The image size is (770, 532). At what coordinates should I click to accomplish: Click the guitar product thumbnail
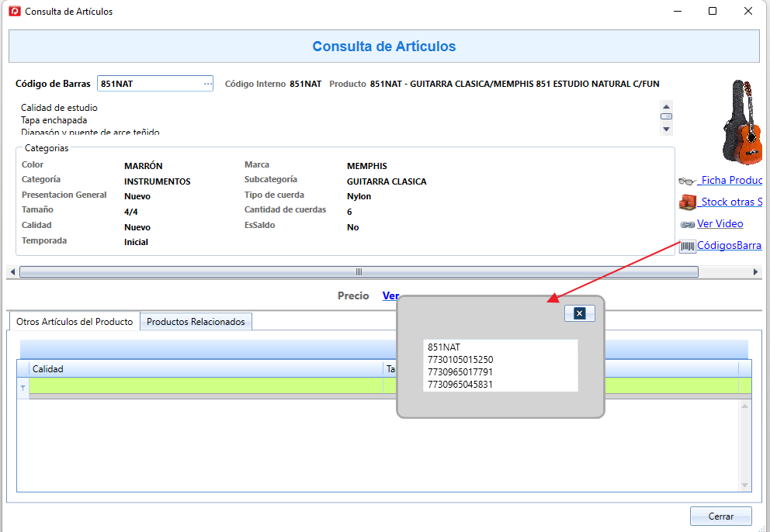[x=742, y=122]
